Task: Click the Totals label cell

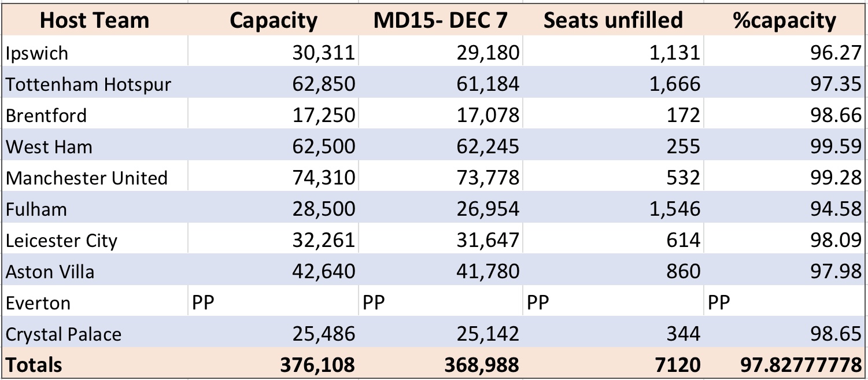Action: [x=95, y=364]
